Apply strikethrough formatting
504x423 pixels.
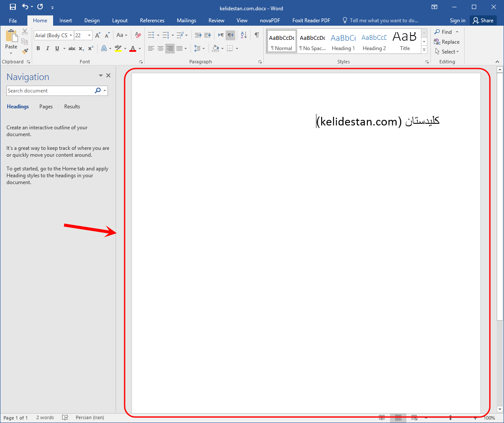(72, 48)
